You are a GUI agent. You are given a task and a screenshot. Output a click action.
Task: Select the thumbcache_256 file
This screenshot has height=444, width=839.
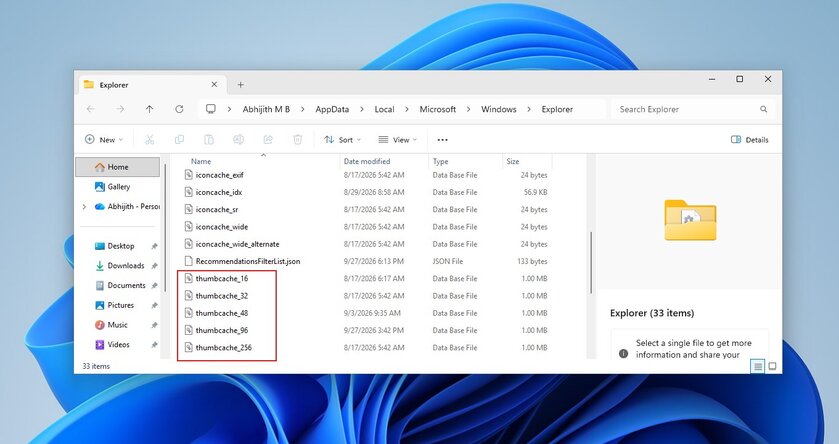(224, 348)
